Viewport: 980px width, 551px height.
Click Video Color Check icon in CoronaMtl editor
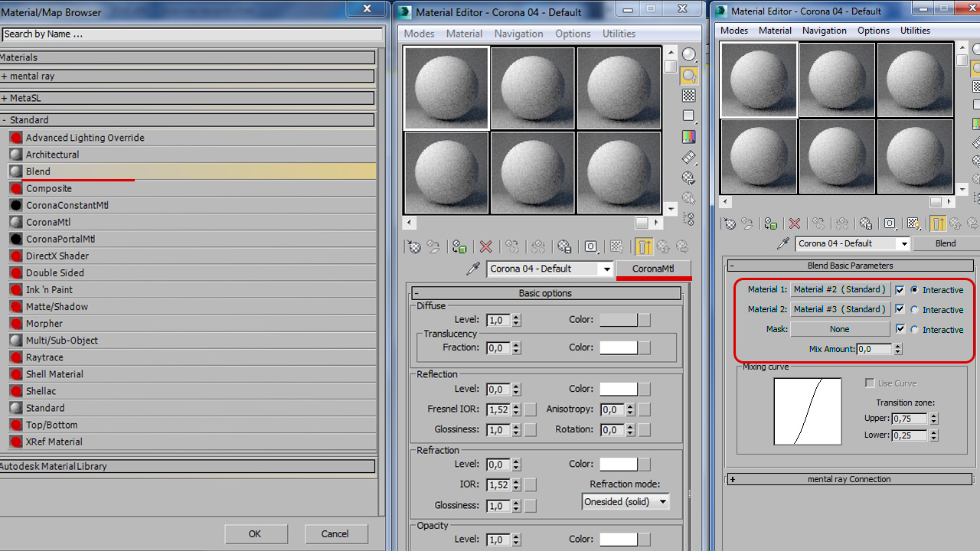689,137
